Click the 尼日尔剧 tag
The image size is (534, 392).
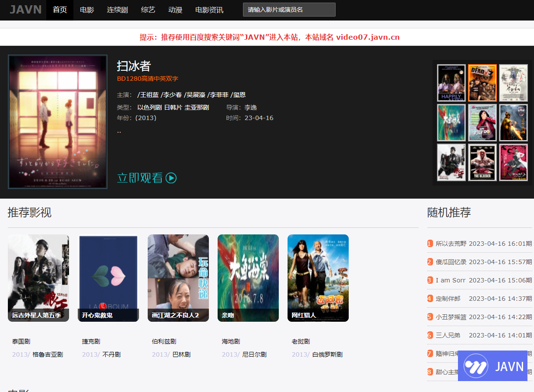point(254,354)
